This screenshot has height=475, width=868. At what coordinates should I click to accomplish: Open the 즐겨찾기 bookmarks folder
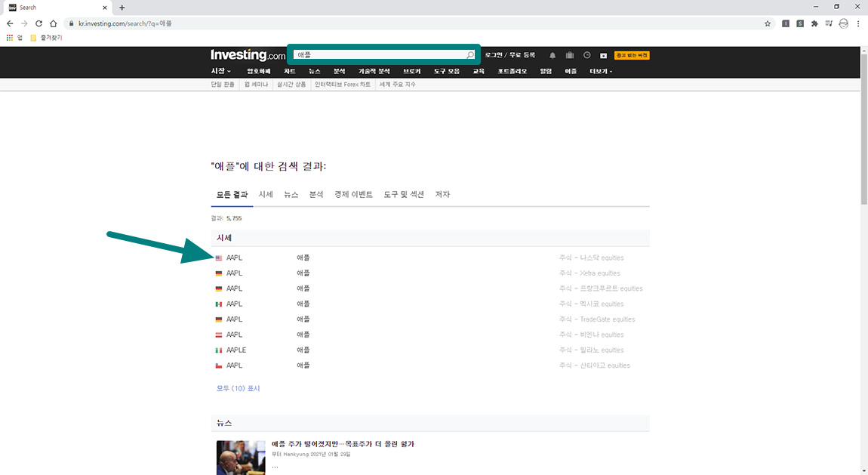(46, 38)
